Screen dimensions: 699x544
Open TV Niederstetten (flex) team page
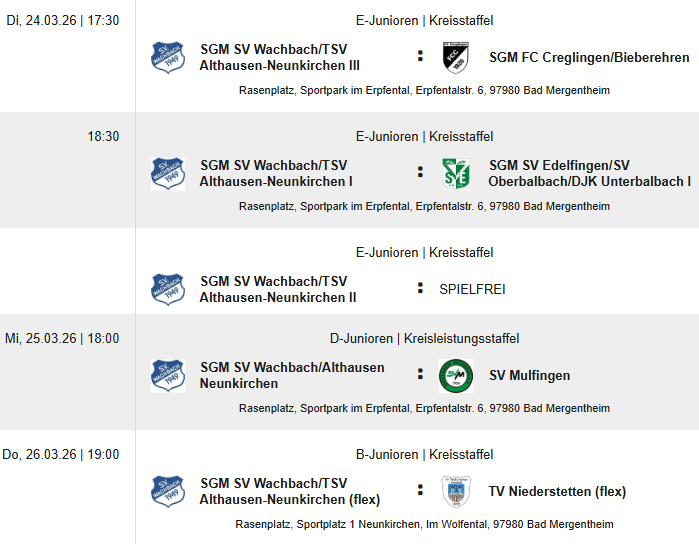pos(557,492)
